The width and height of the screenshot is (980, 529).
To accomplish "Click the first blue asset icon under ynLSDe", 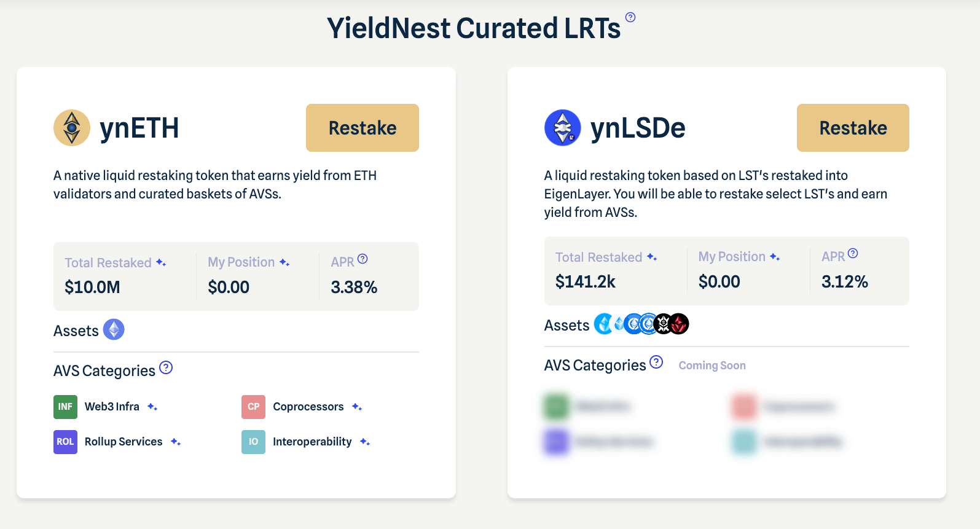I will point(603,324).
